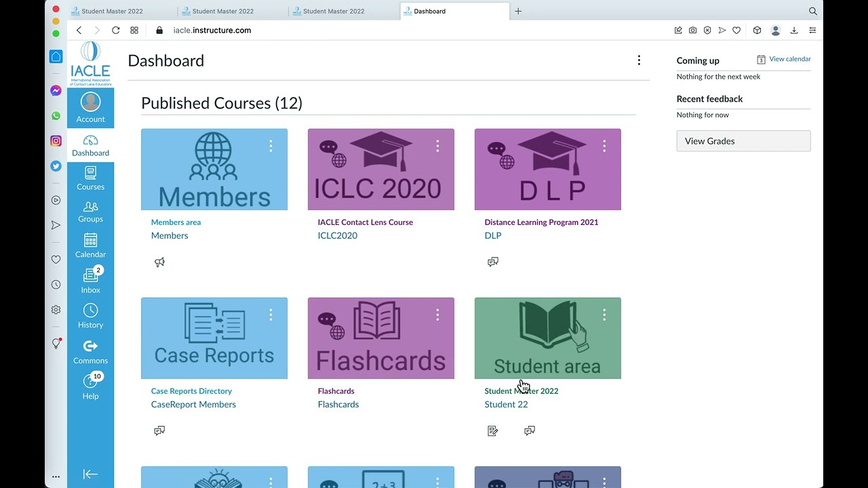
Task: Open ICLC 2020 card options menu
Action: (x=437, y=146)
